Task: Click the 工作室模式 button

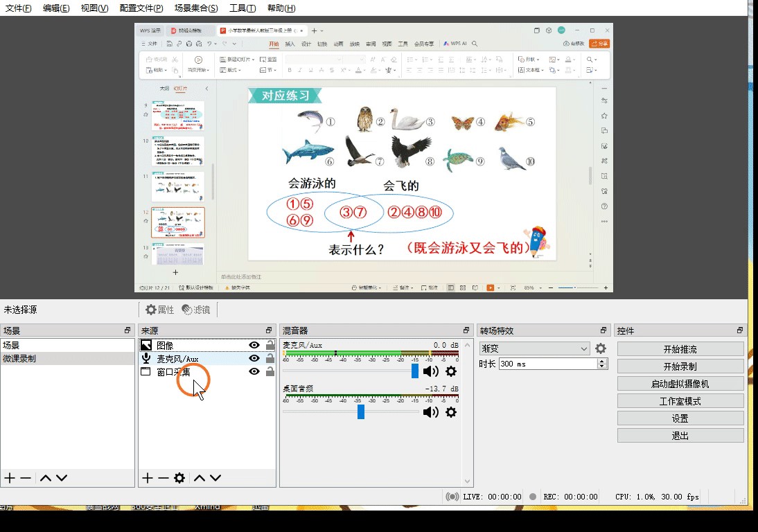Action: click(680, 401)
